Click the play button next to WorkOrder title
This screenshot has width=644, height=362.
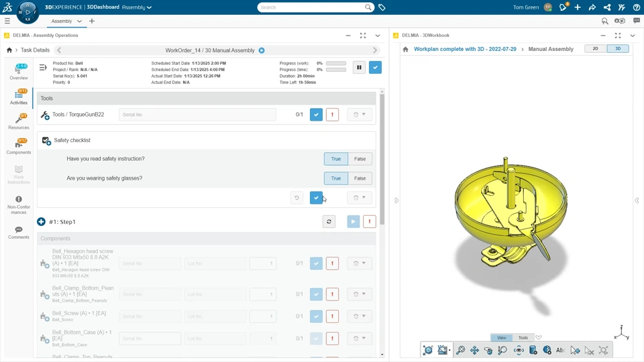click(x=262, y=50)
